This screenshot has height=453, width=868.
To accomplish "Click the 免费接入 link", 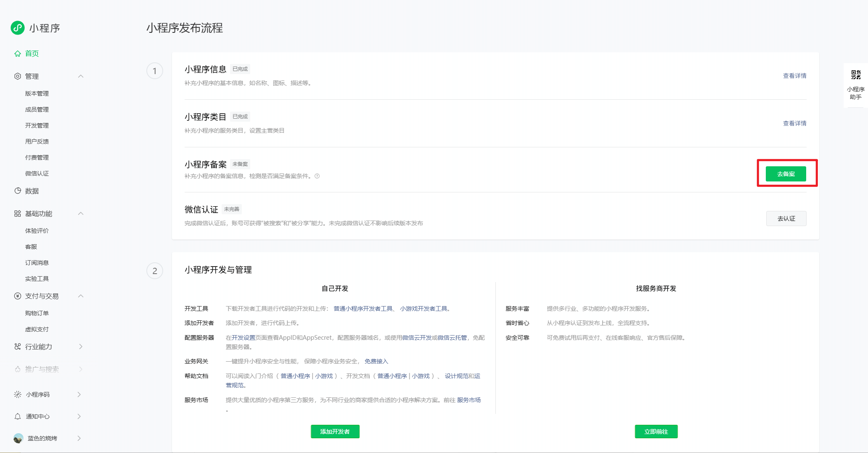I will click(376, 361).
